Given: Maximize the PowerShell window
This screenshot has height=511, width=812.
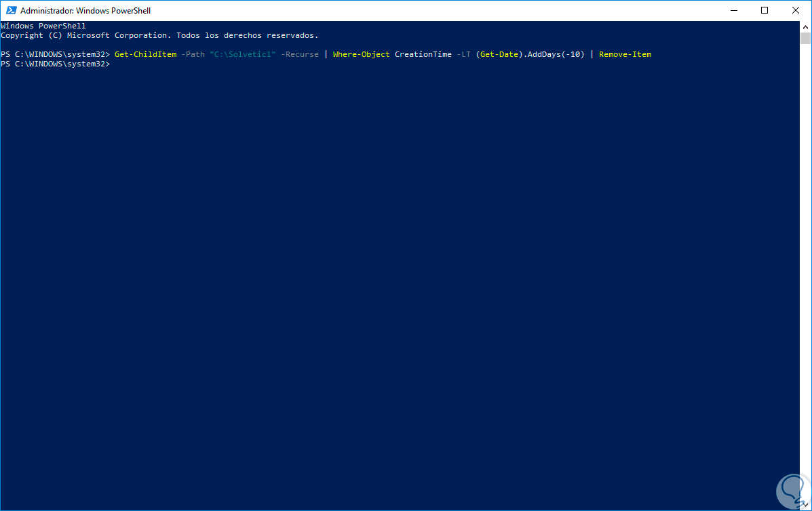Looking at the screenshot, I should [765, 10].
